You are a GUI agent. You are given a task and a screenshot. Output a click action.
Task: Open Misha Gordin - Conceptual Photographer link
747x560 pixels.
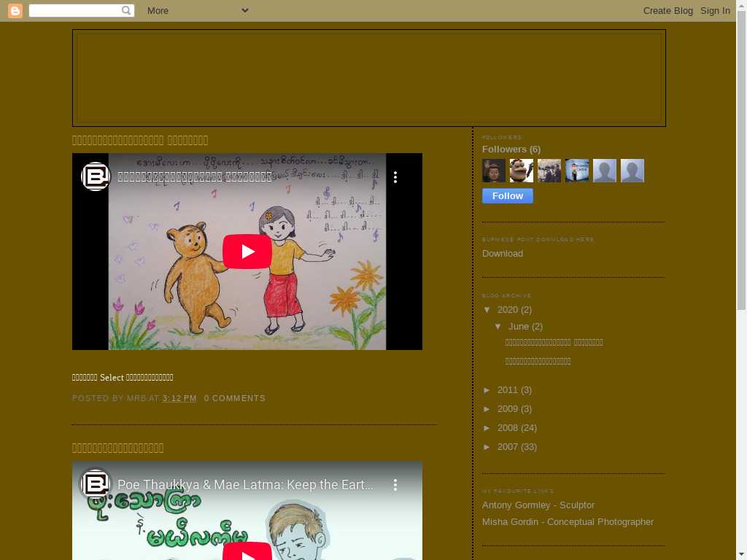[x=568, y=522]
